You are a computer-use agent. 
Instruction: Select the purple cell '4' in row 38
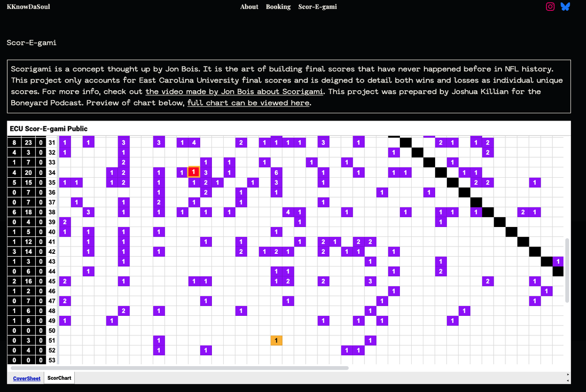point(288,212)
